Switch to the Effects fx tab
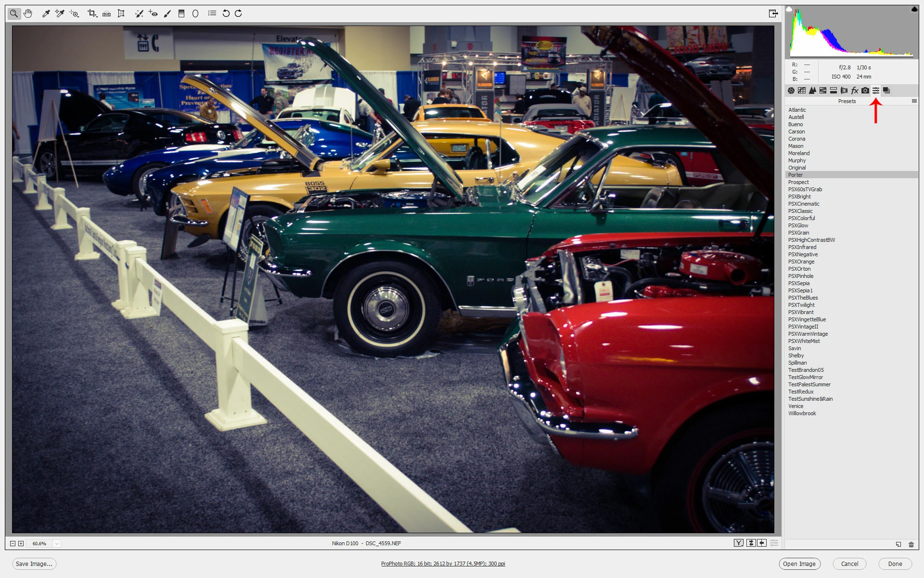The width and height of the screenshot is (924, 578). point(855,91)
